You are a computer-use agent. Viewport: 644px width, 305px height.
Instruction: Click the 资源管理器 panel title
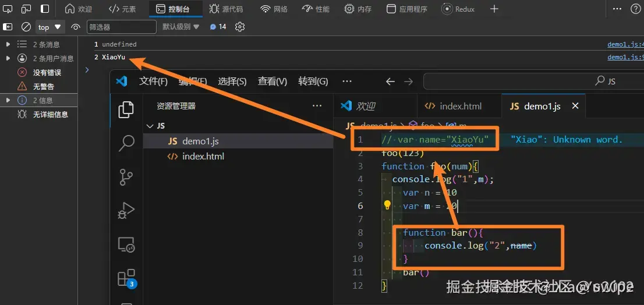tap(176, 106)
